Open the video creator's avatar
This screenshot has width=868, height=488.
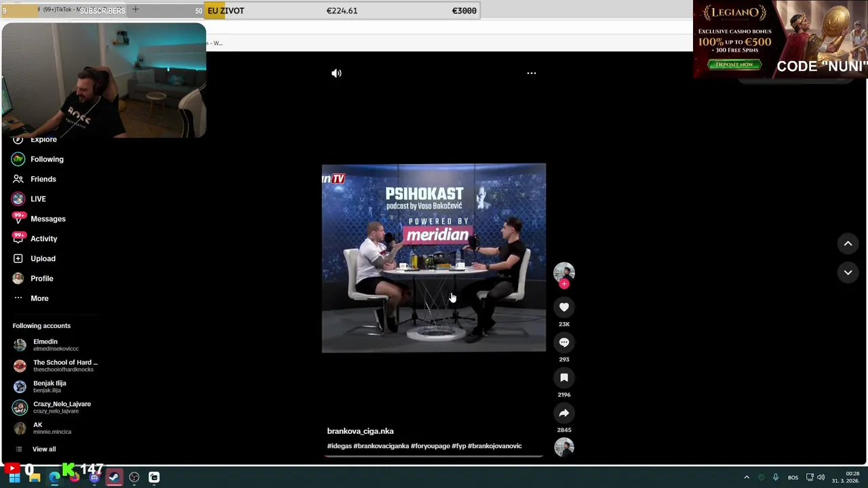point(564,272)
